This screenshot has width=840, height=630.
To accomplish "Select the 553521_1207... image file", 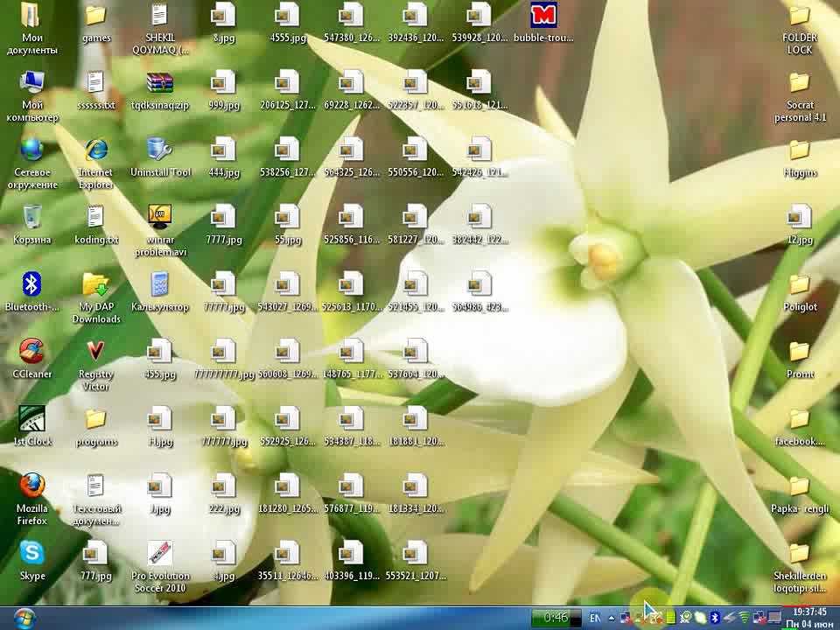I will click(415, 553).
